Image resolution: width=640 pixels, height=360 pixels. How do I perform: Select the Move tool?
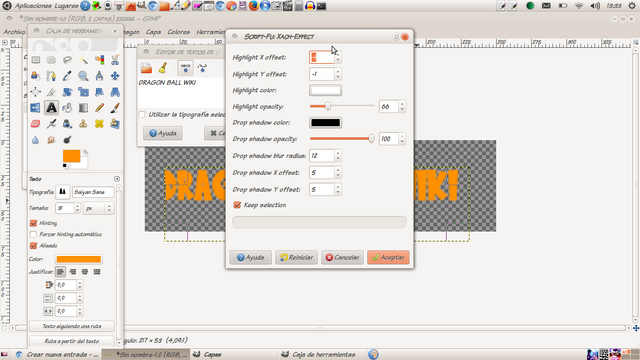click(x=115, y=76)
